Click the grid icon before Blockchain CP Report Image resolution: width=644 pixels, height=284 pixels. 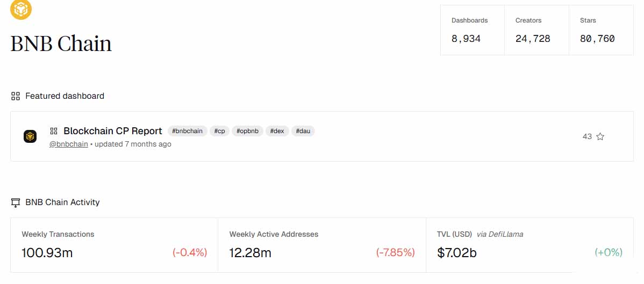pyautogui.click(x=54, y=131)
